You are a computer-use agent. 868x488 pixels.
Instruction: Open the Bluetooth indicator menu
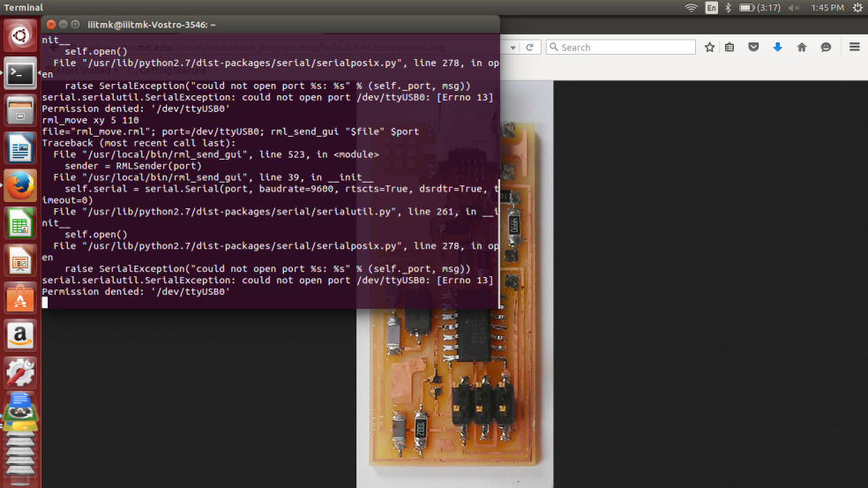729,8
